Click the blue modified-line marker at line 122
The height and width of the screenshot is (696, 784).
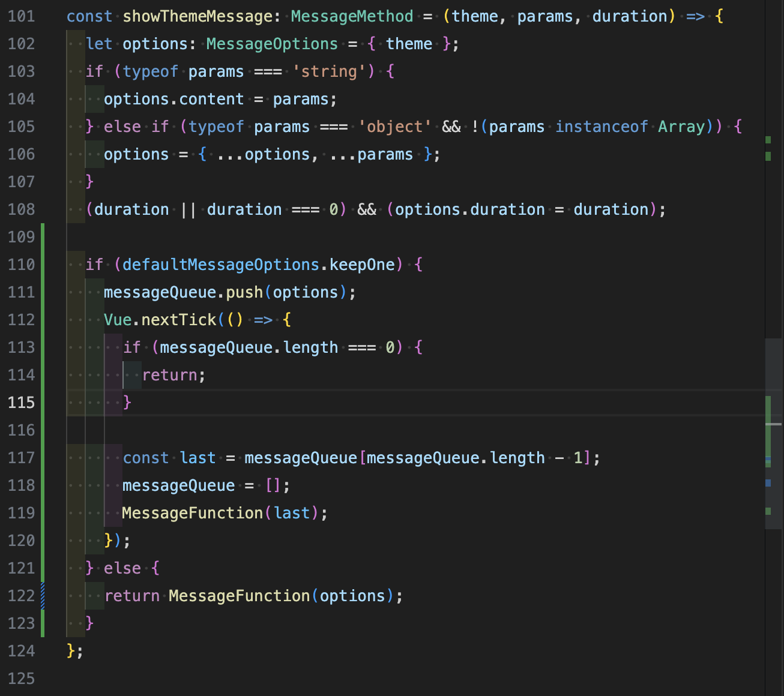click(x=42, y=595)
